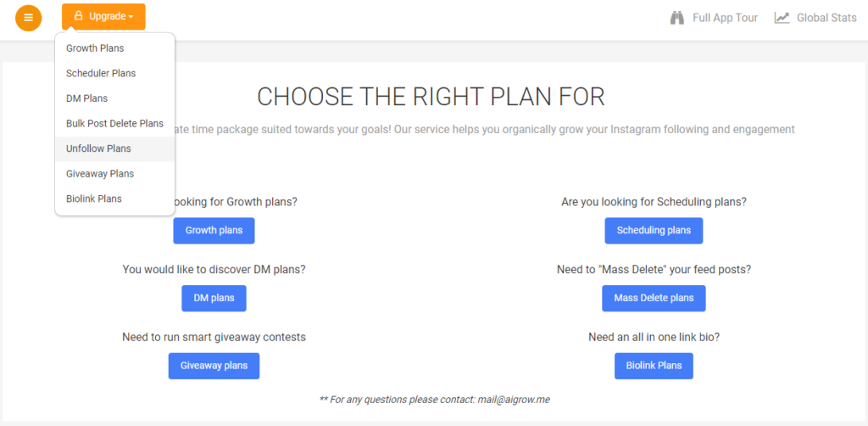Pick Unfollow Plans from the dropdown
This screenshot has width=868, height=426.
click(x=98, y=149)
